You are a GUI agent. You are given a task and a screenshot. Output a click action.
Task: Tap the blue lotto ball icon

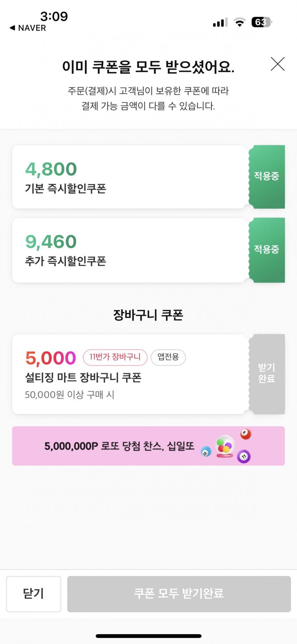206,452
